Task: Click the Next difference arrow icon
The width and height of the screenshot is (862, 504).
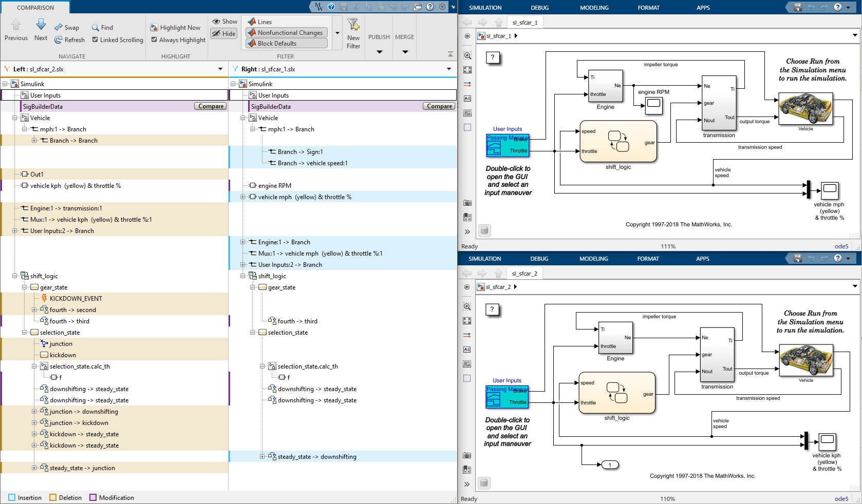Action: tap(41, 25)
